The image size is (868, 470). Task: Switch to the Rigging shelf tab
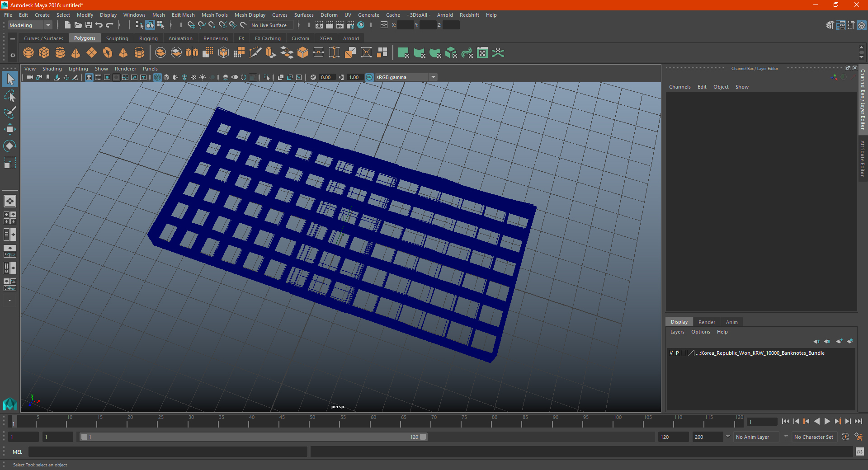pos(148,38)
